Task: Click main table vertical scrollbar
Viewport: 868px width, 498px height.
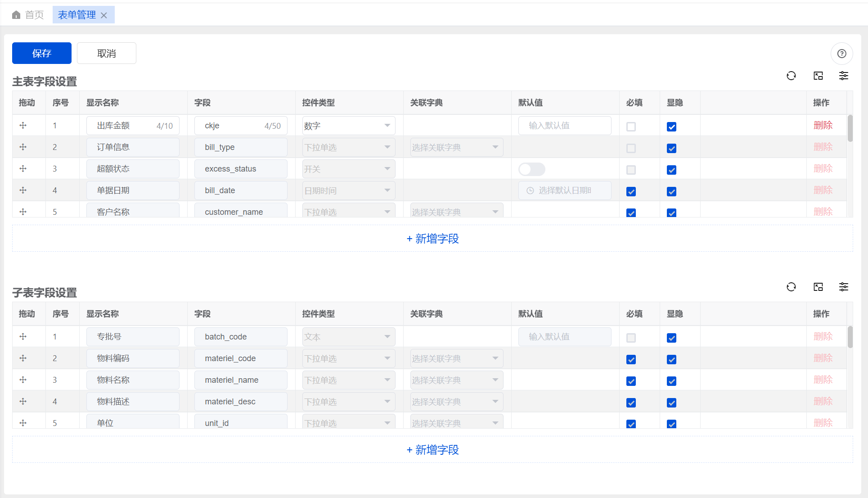Action: coord(850,128)
